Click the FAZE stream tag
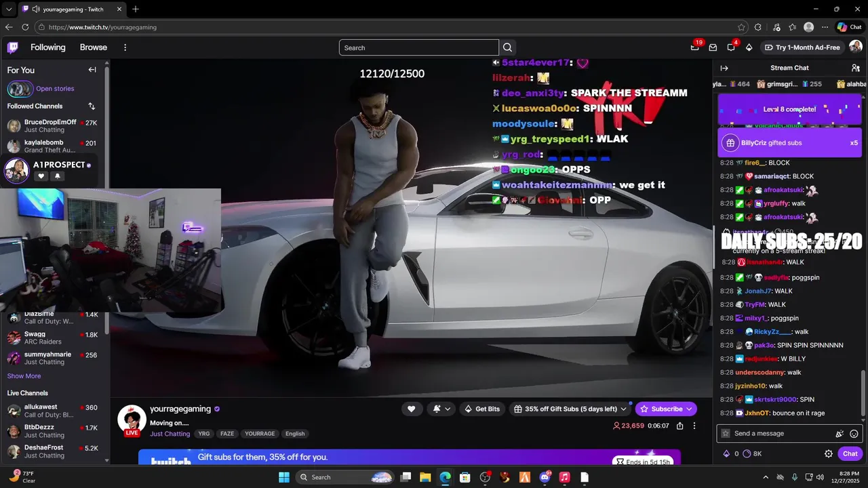 227,434
